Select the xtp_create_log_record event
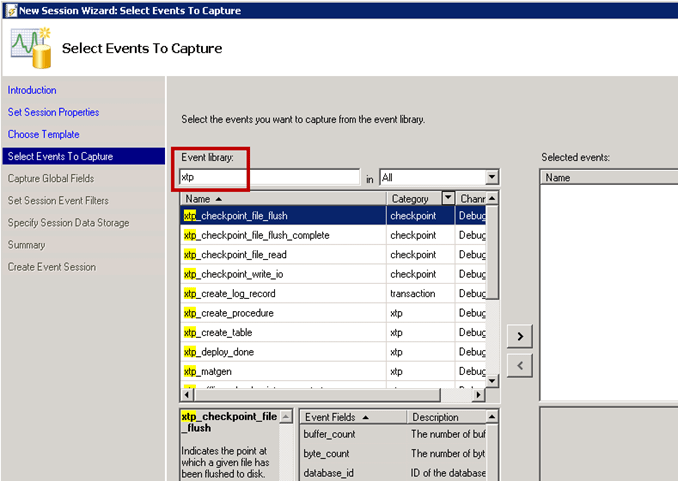The width and height of the screenshot is (678, 481). coord(229,294)
